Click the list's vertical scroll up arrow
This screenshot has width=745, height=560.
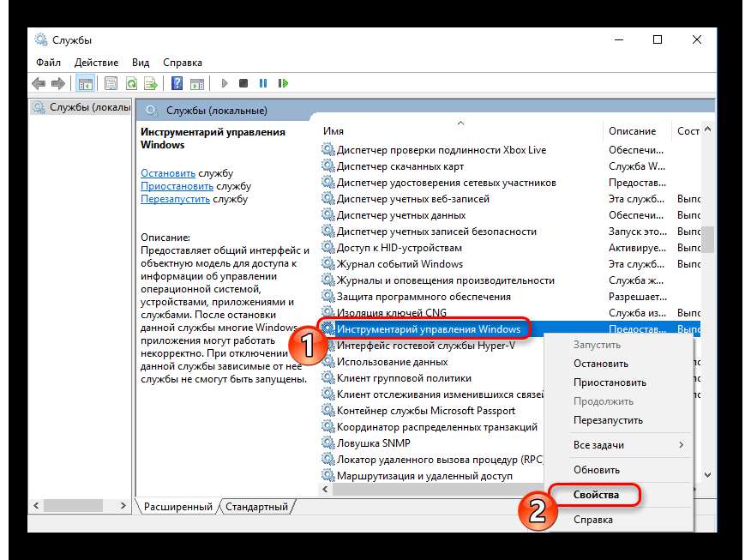(x=707, y=129)
